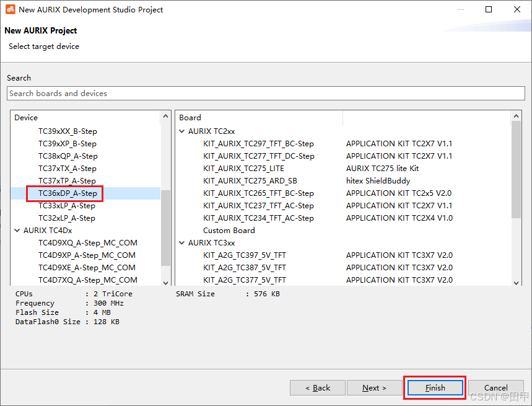Click the Board column header
This screenshot has width=532, height=406.
click(x=259, y=117)
